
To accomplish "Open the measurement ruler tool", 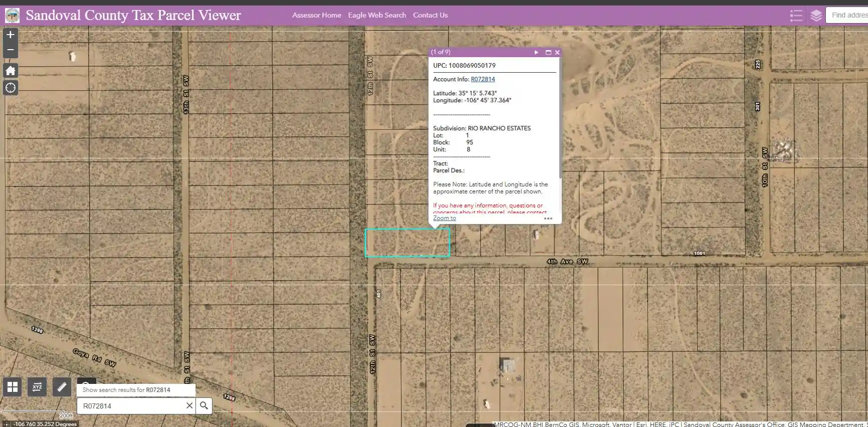I will [62, 387].
